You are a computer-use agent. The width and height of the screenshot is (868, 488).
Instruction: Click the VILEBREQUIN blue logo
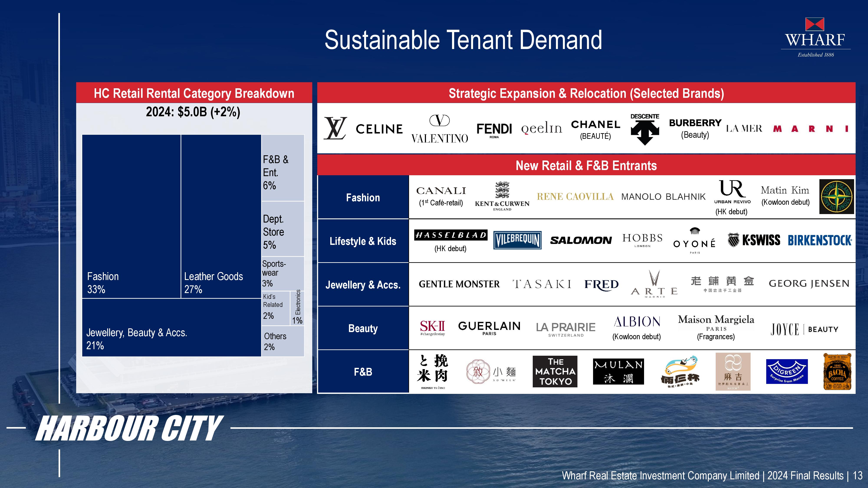(517, 240)
